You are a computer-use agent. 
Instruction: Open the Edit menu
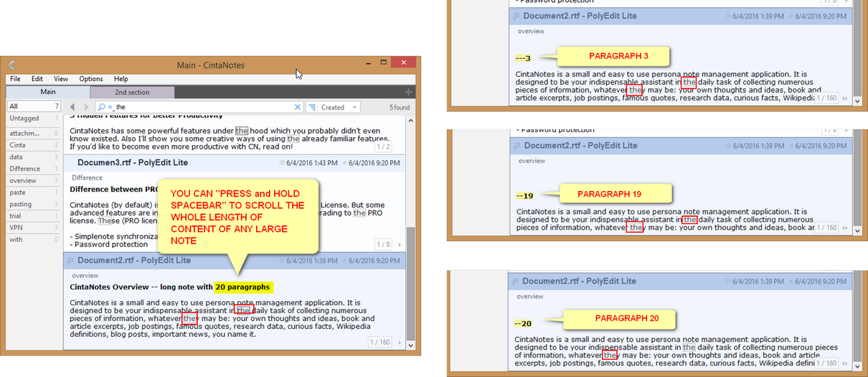[37, 79]
